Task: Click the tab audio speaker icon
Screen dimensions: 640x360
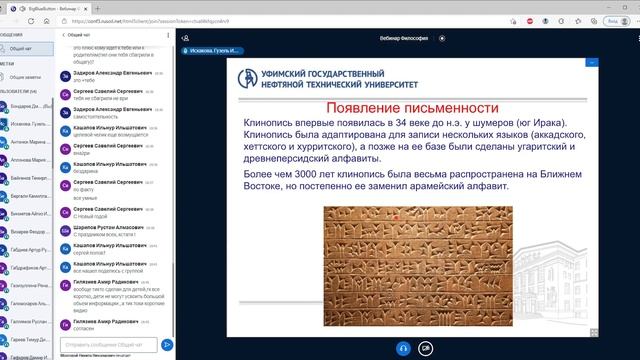Action: (22, 9)
